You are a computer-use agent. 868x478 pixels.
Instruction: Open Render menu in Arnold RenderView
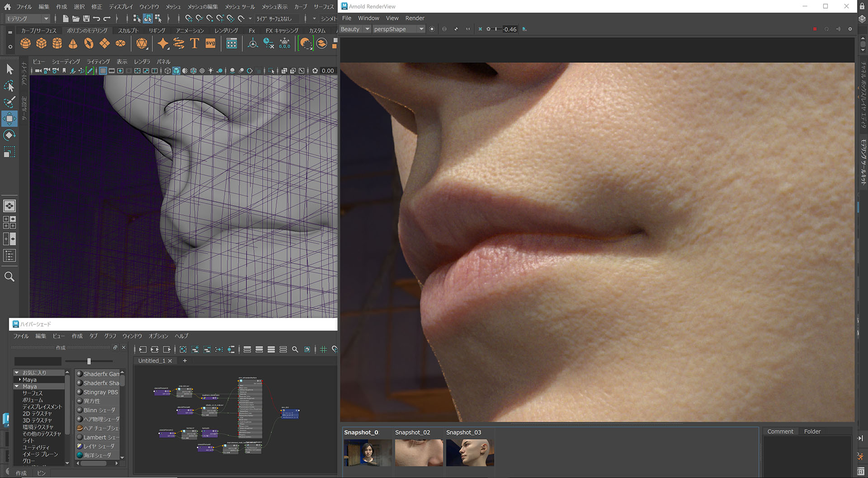(x=415, y=18)
